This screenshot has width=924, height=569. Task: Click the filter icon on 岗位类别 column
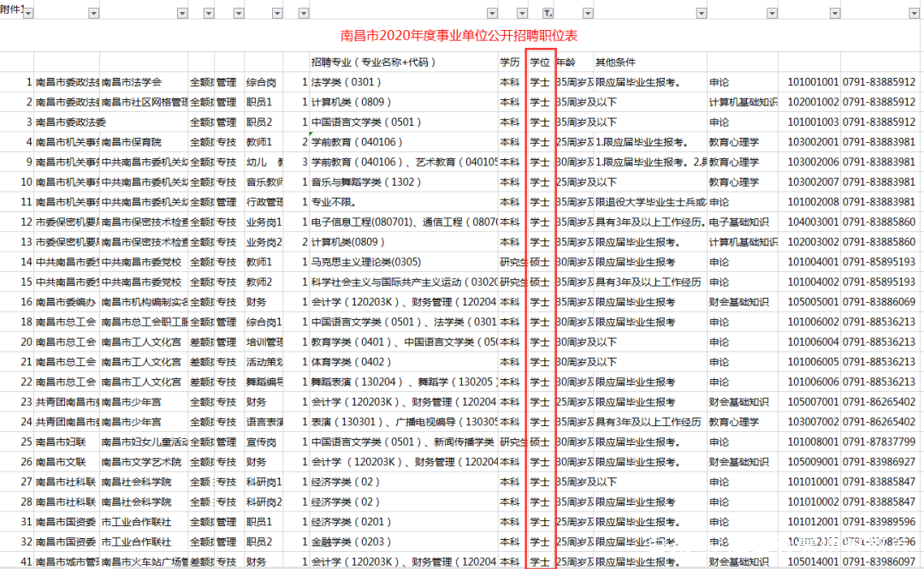(x=238, y=13)
